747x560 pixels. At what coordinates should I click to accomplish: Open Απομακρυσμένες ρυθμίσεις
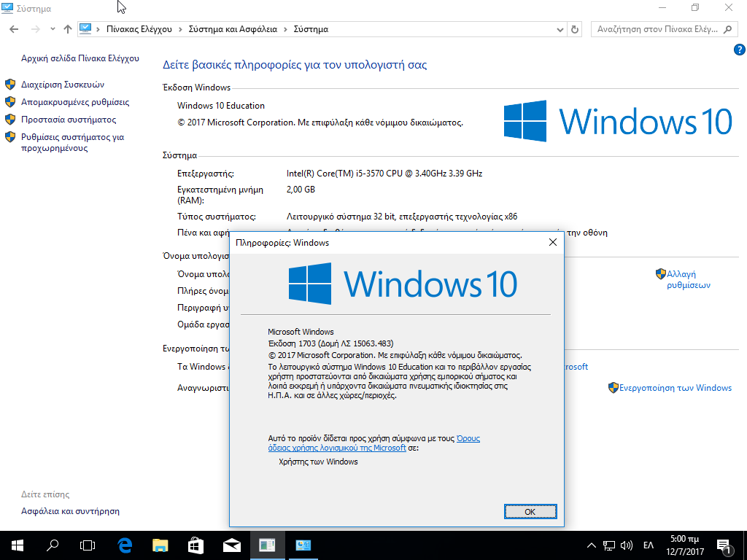pyautogui.click(x=75, y=102)
